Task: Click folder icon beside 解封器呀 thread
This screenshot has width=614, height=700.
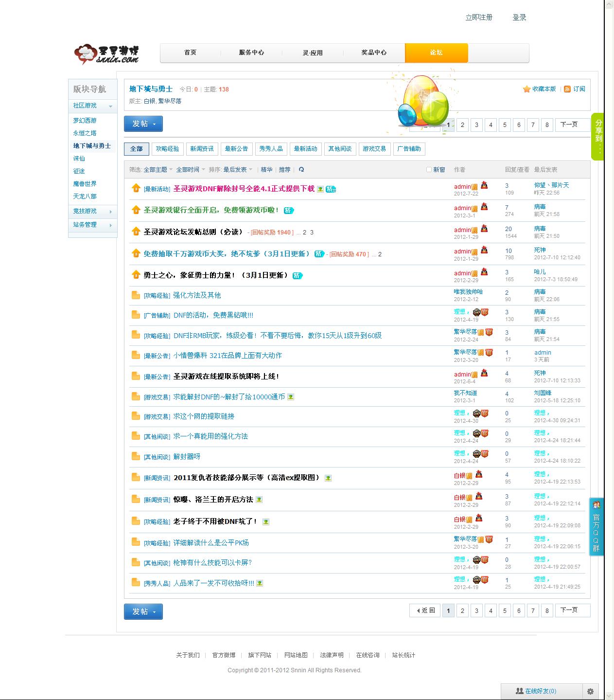Action: click(x=136, y=456)
